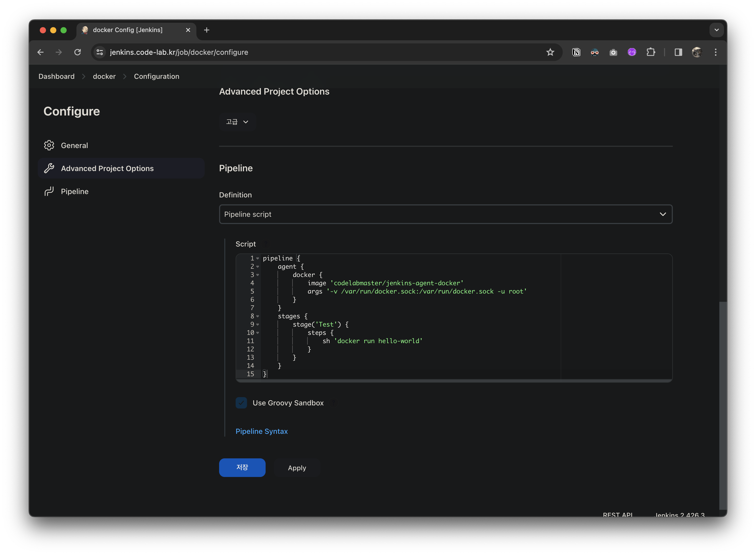Go to Dashboard breadcrumb
The image size is (756, 555).
56,76
